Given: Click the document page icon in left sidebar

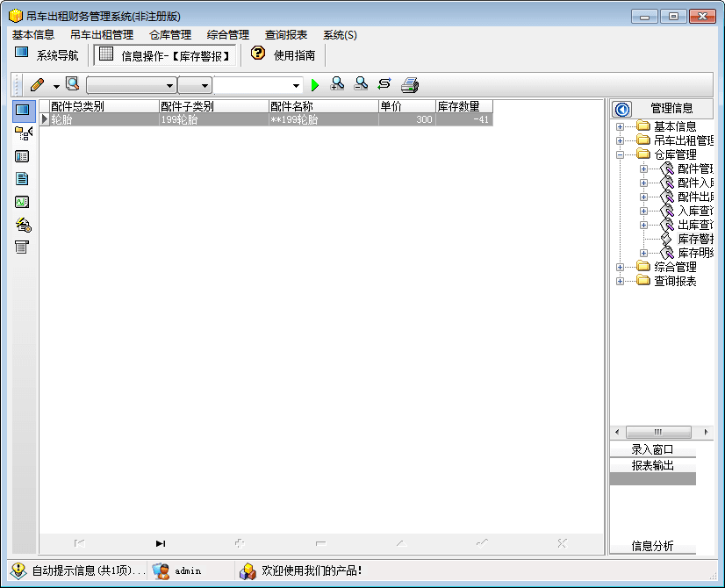Looking at the screenshot, I should 23,179.
